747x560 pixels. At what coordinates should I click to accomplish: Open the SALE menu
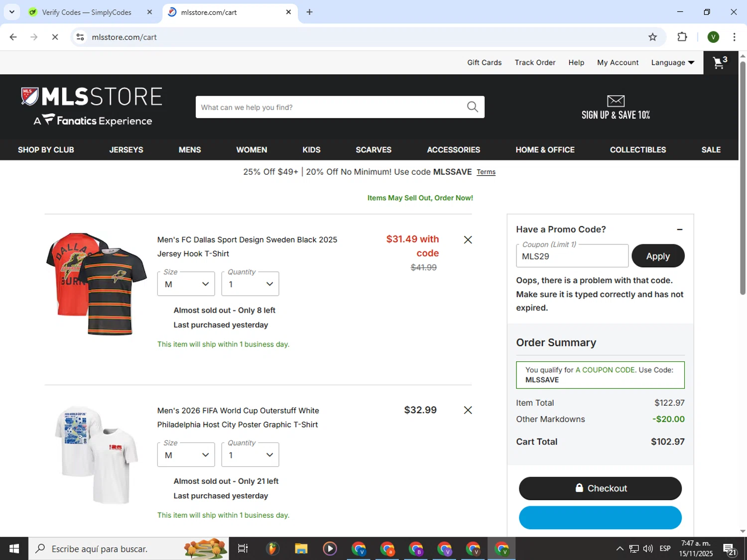coord(711,150)
